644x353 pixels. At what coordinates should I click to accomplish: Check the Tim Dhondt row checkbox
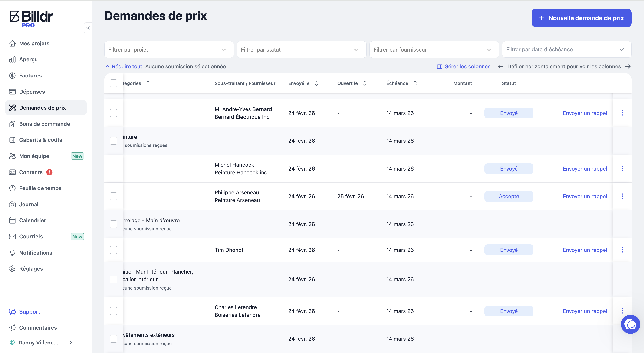coord(114,250)
